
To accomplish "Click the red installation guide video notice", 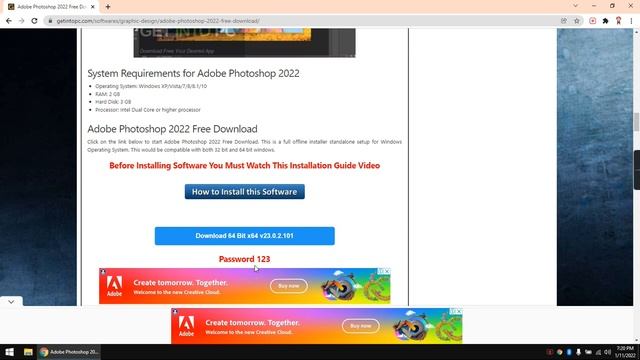I will click(244, 166).
